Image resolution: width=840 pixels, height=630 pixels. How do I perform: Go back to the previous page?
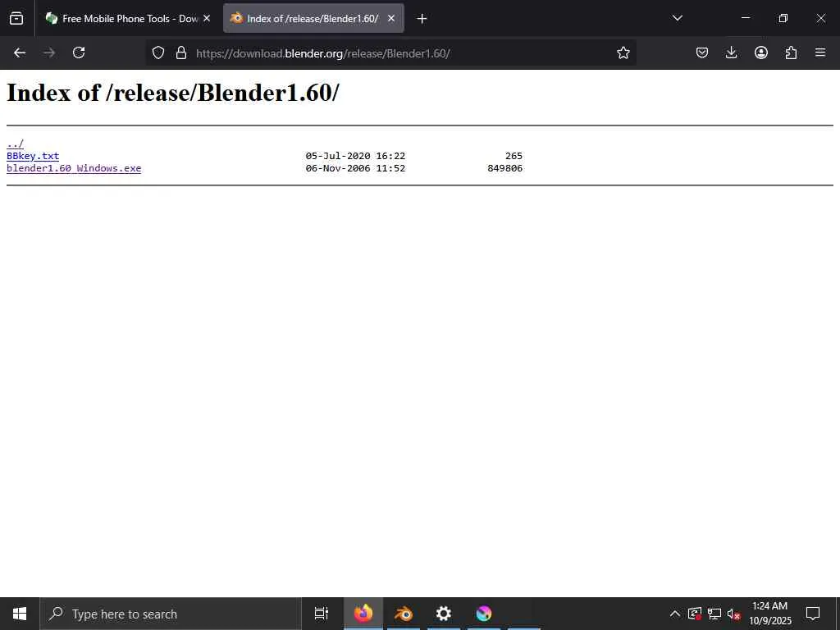pyautogui.click(x=20, y=52)
